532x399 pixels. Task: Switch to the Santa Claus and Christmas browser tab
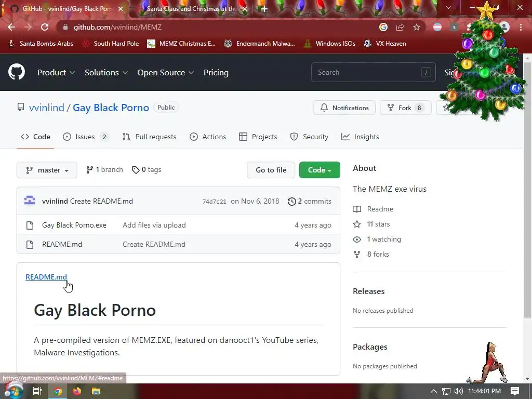[191, 9]
